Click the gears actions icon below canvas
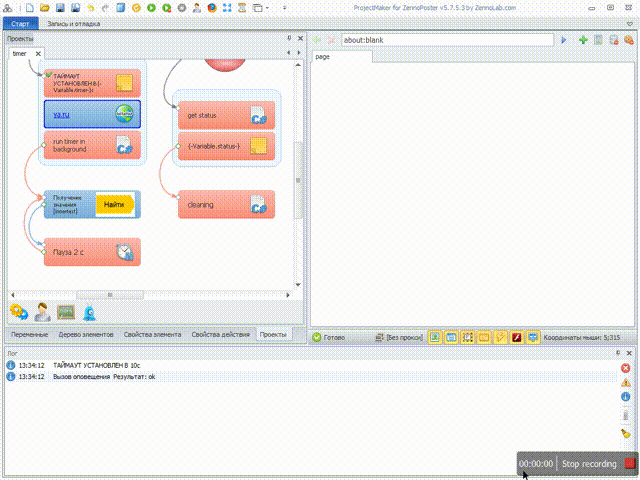 tap(19, 312)
